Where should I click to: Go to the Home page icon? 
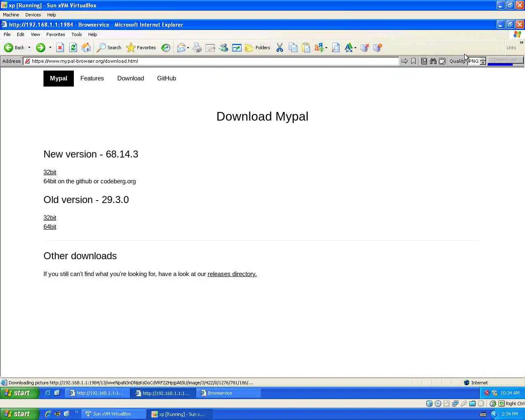86,48
